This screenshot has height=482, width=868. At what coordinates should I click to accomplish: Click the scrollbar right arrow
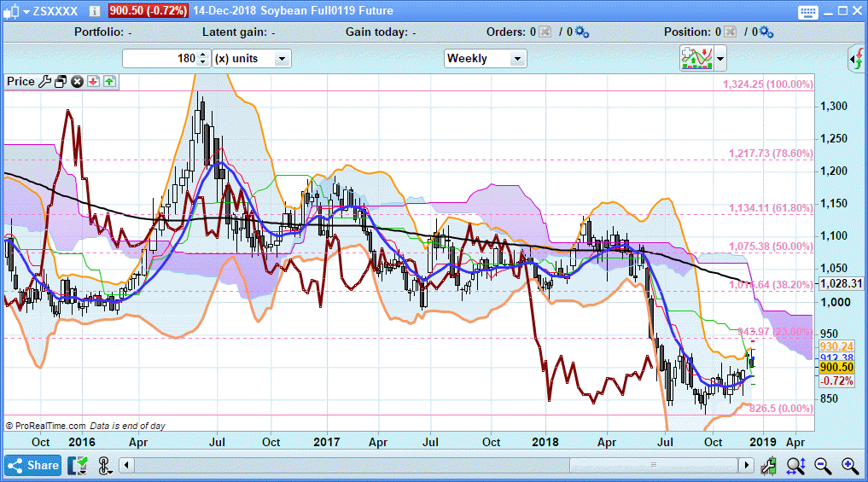pyautogui.click(x=747, y=465)
